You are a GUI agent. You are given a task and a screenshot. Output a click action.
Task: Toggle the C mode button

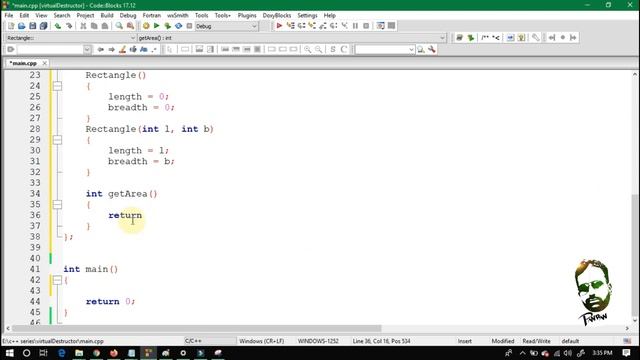point(344,49)
